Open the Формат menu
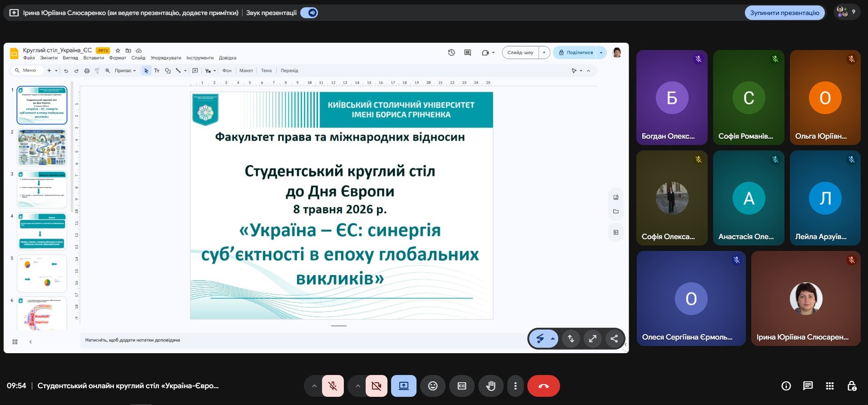The width and height of the screenshot is (868, 405). (118, 58)
